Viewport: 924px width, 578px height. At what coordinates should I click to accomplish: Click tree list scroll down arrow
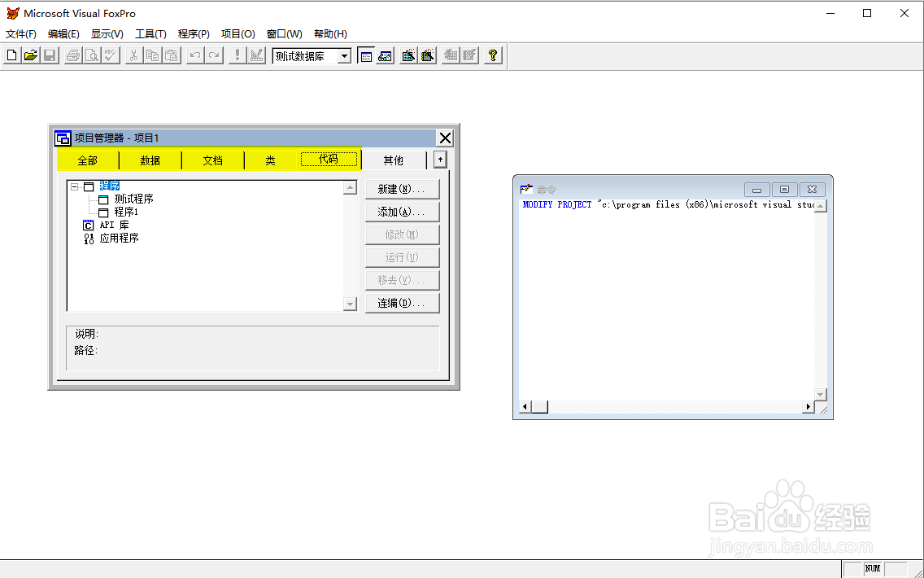click(x=350, y=304)
